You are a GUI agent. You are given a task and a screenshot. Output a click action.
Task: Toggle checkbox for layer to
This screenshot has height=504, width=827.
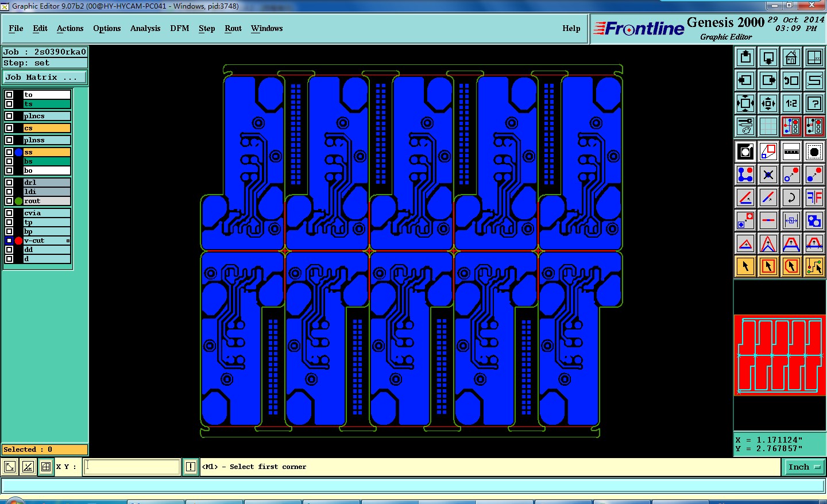9,95
